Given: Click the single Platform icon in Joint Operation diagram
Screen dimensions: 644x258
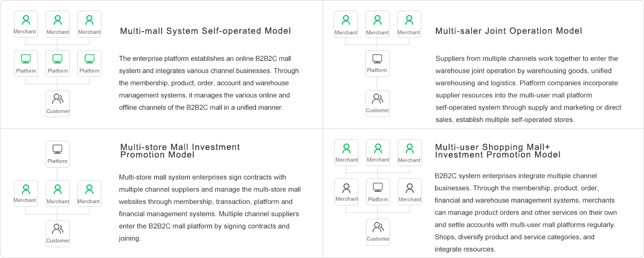Looking at the screenshot, I should [377, 63].
